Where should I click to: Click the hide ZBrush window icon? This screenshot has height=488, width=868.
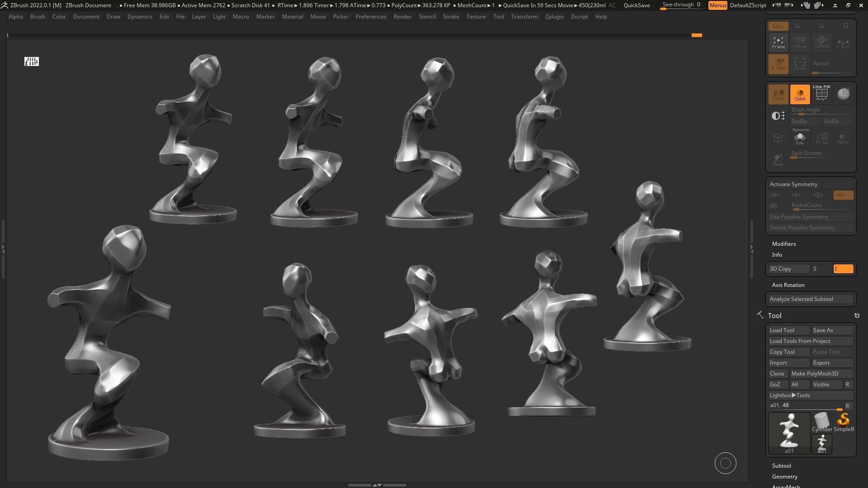835,5
